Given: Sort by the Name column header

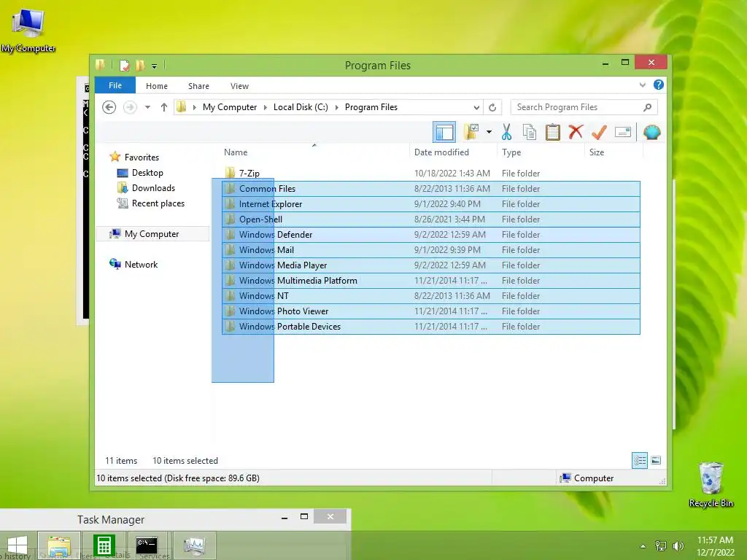Looking at the screenshot, I should [x=236, y=152].
